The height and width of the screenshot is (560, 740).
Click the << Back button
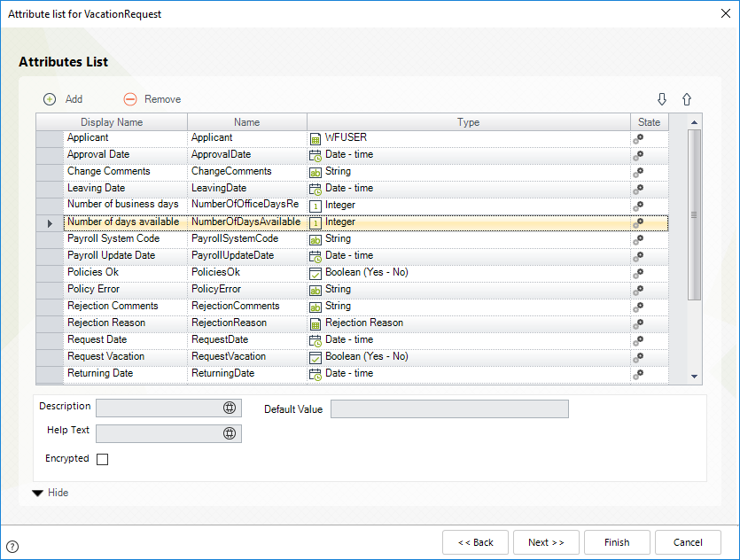pyautogui.click(x=475, y=542)
